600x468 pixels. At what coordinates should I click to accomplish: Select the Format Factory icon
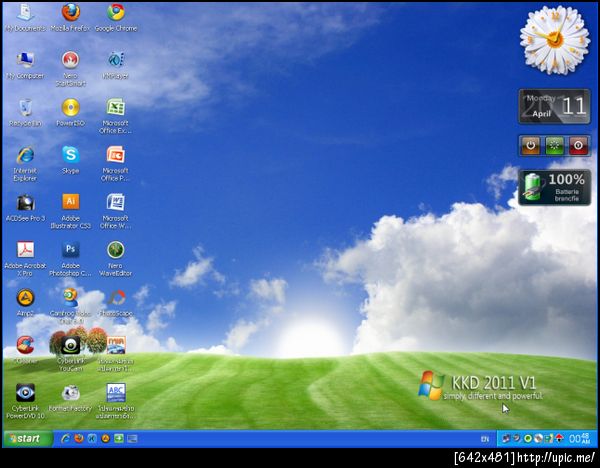(x=71, y=397)
